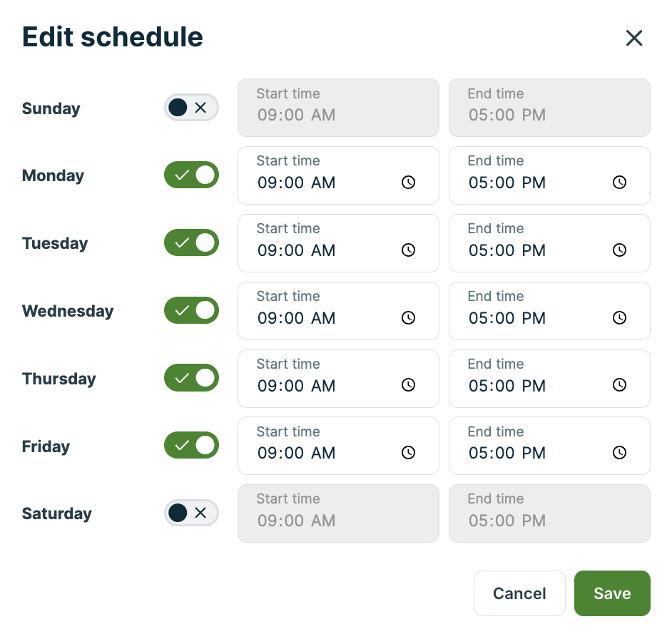
Task: Disable the Friday schedule toggle
Action: [191, 446]
